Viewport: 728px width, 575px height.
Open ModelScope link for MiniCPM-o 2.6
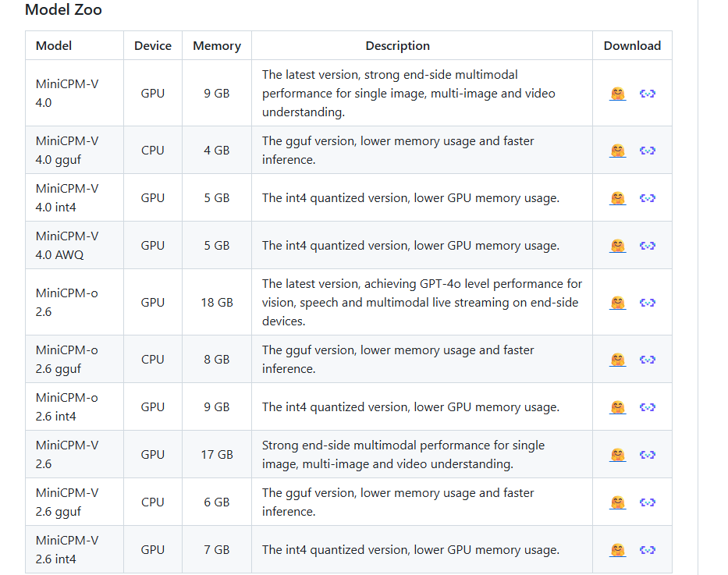coord(647,303)
